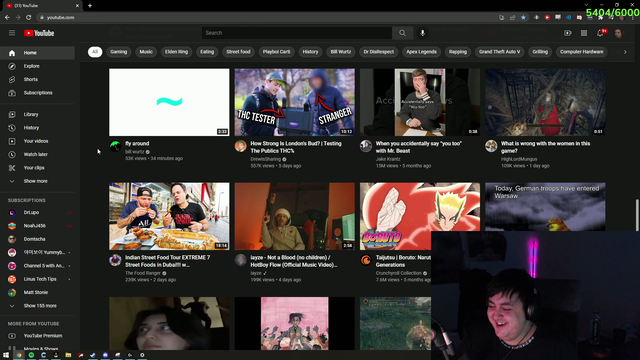Select the Gaming filter chip
The height and width of the screenshot is (360, 640).
click(118, 52)
